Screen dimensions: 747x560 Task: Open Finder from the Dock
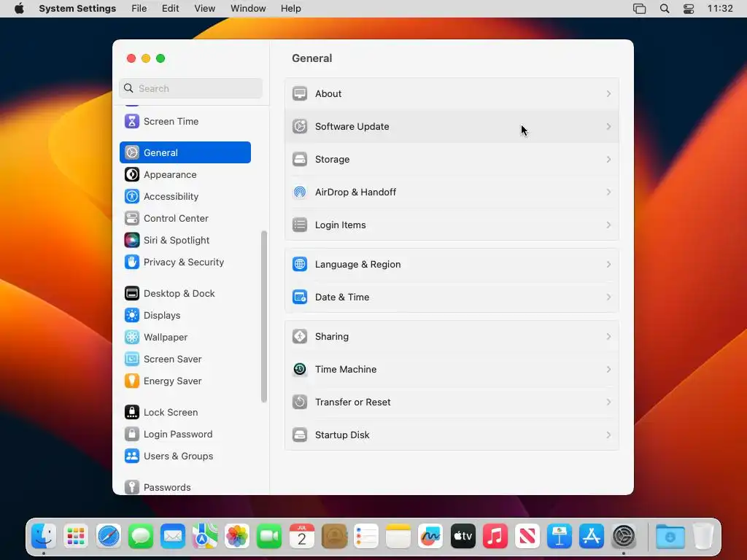(x=44, y=537)
